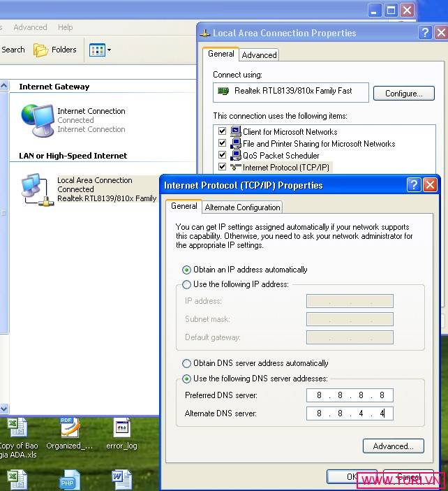Select the Local Area Connection network icon

tap(38, 190)
